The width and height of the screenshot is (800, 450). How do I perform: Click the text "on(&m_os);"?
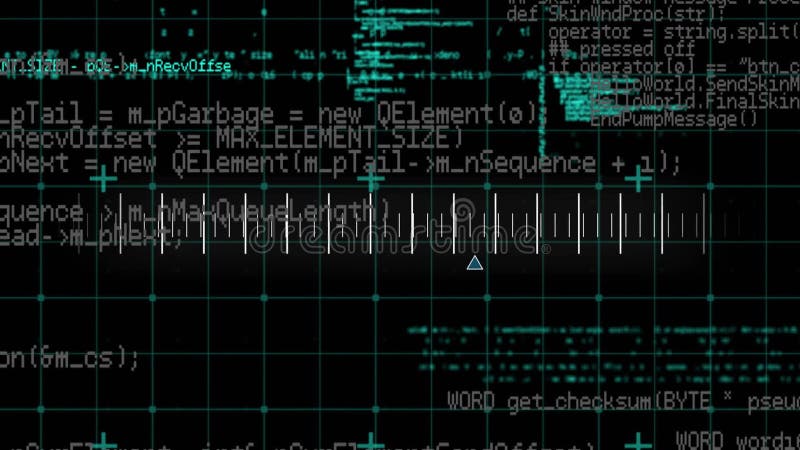pyautogui.click(x=69, y=357)
